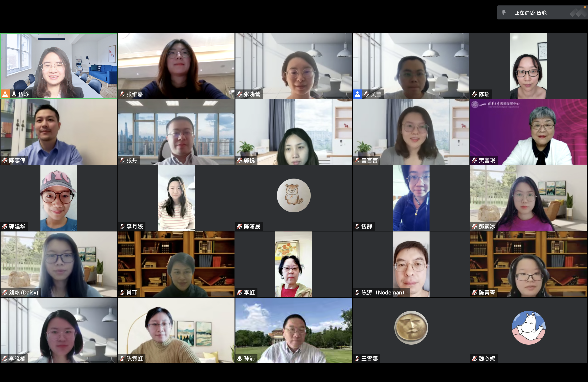Click the orange host icon on 伍珍's tile
Image resolution: width=588 pixels, height=382 pixels.
click(x=5, y=94)
